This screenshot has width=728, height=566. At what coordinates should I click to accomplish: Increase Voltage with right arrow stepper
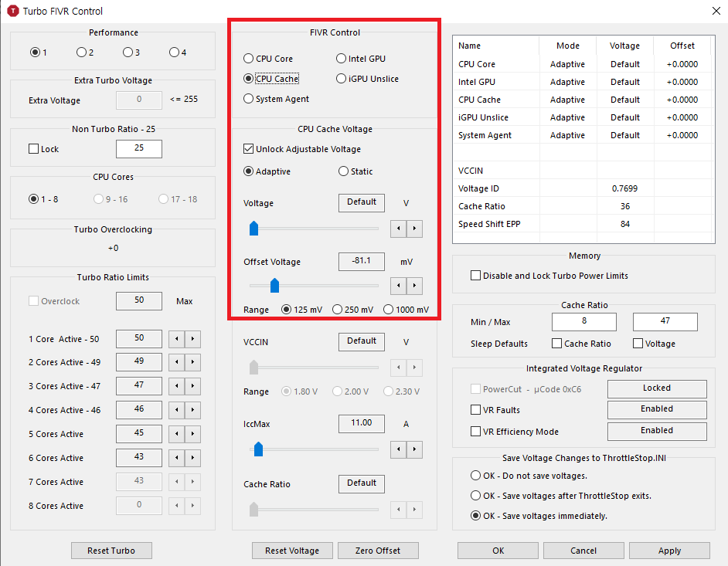(414, 229)
